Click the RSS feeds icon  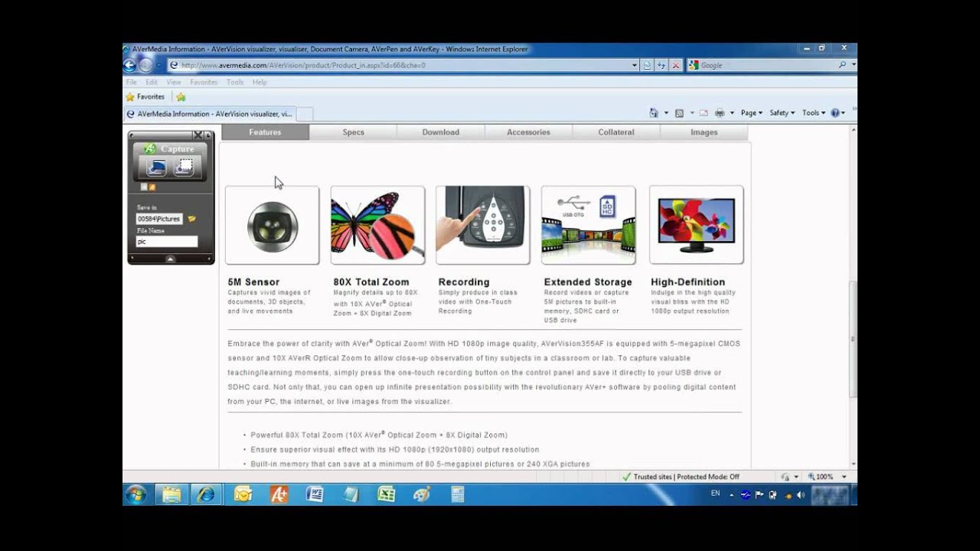tap(678, 112)
